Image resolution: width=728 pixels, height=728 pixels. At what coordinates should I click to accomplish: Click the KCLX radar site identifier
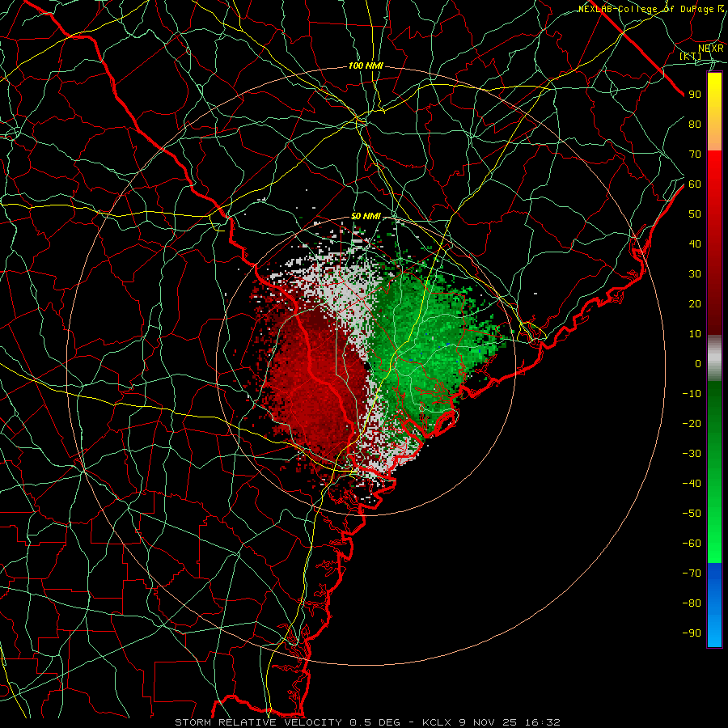coord(437,722)
